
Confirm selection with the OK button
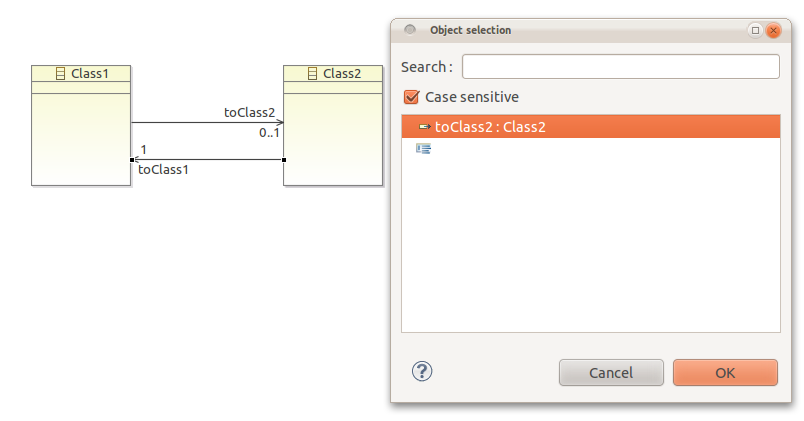(725, 373)
